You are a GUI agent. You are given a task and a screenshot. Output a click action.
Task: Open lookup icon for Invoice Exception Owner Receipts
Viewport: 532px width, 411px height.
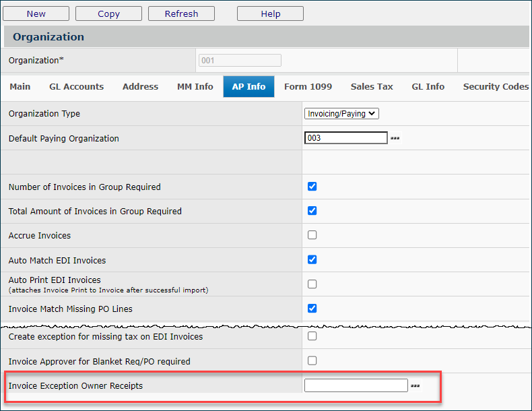(415, 386)
